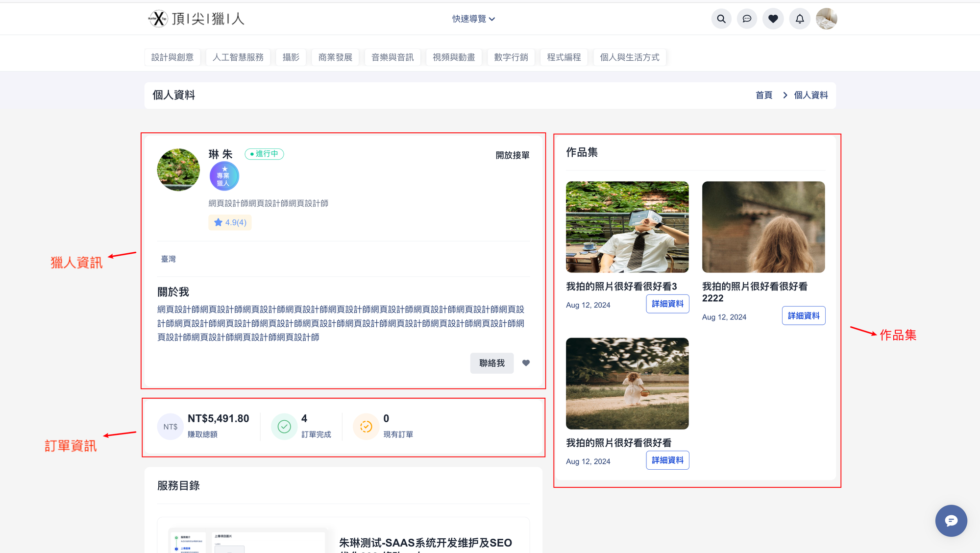
Task: Open notifications bell icon
Action: tap(799, 19)
